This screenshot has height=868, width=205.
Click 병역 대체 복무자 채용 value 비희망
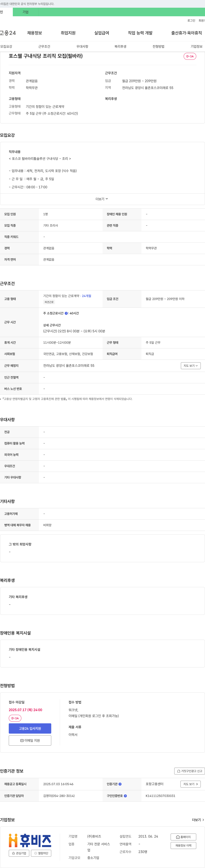pyautogui.click(x=47, y=525)
